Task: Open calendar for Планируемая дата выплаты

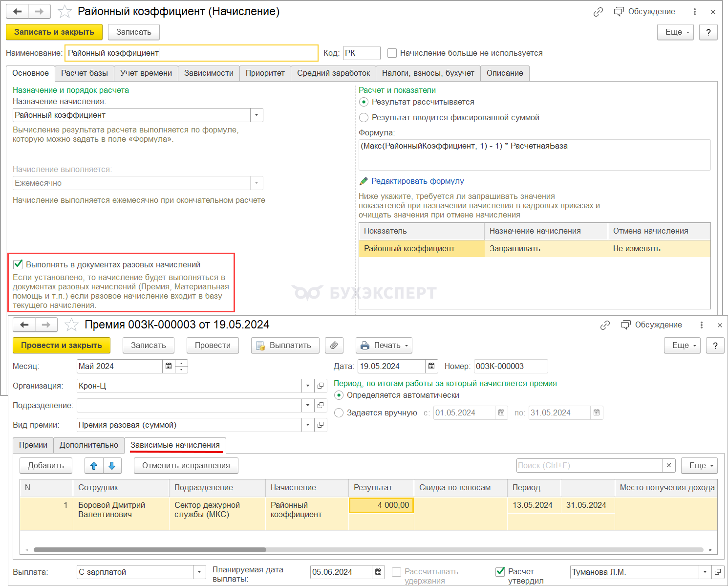Action: [x=378, y=572]
